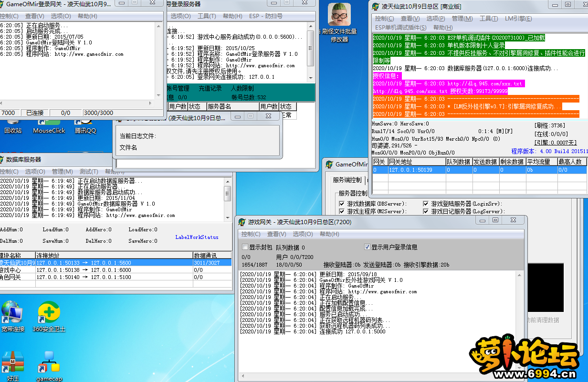Toggle the 游戏登陆服务器(LoginSrv) checkbox
The width and height of the screenshot is (588, 382).
426,204
